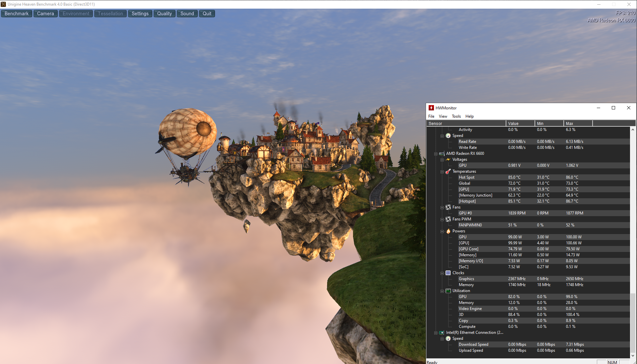This screenshot has width=637, height=364.
Task: Open Heaven Settings panel
Action: pyautogui.click(x=140, y=14)
